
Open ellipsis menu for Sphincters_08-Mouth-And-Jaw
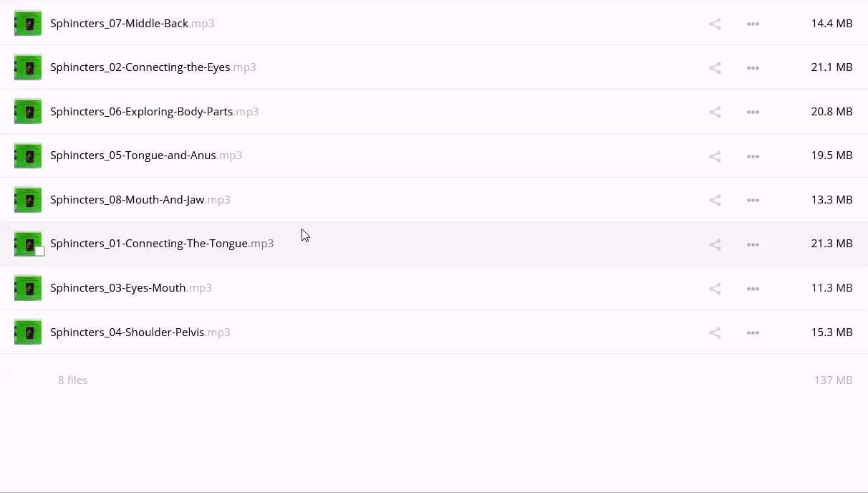point(753,201)
